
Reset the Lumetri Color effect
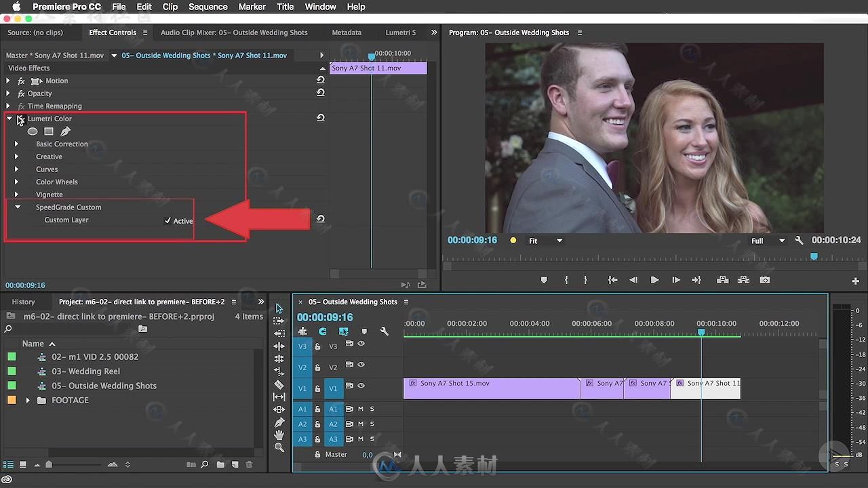(320, 118)
